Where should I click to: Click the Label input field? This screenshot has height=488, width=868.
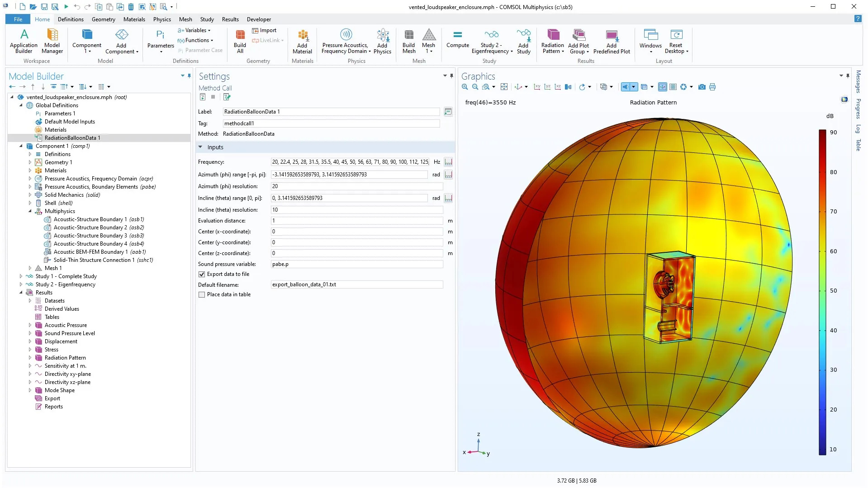[x=331, y=112]
